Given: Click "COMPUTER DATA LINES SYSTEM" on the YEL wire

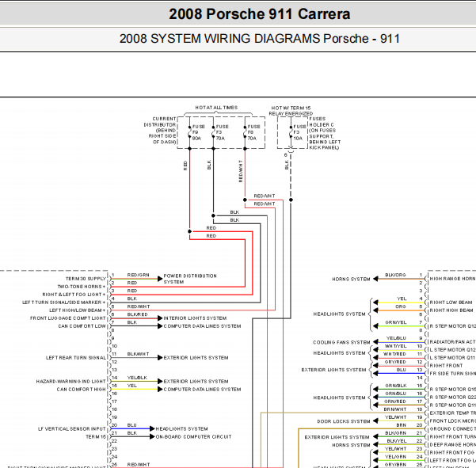Looking at the screenshot, I should tap(202, 389).
